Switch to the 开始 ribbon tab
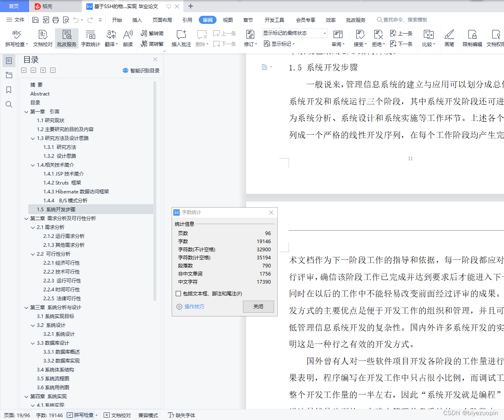The height and width of the screenshot is (420, 504). [117, 20]
